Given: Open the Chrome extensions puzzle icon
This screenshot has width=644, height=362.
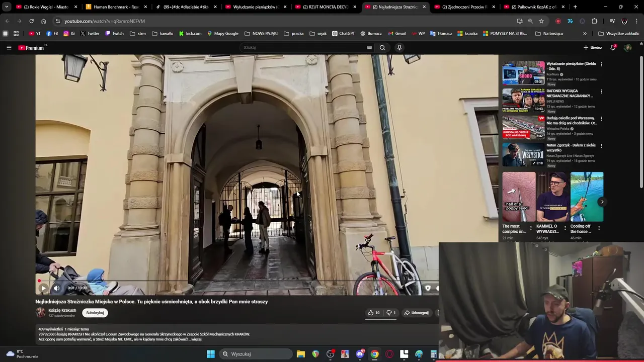Looking at the screenshot, I should pyautogui.click(x=595, y=21).
